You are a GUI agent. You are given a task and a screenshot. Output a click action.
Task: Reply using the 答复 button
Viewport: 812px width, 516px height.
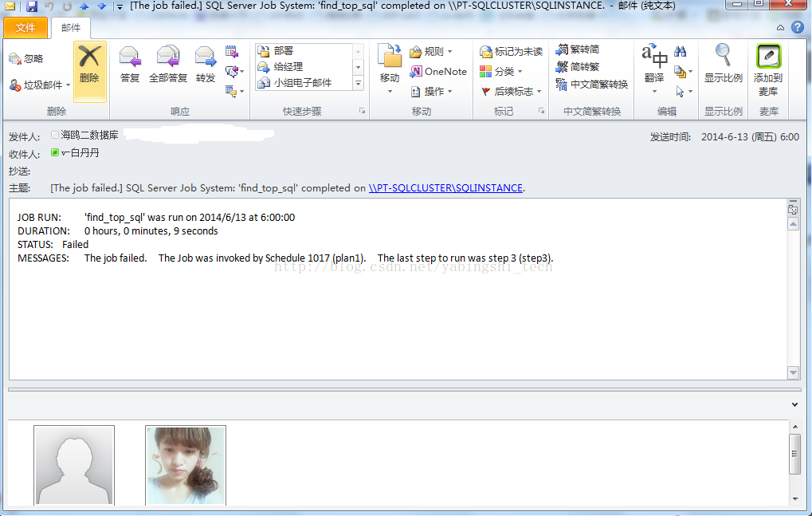(x=129, y=65)
